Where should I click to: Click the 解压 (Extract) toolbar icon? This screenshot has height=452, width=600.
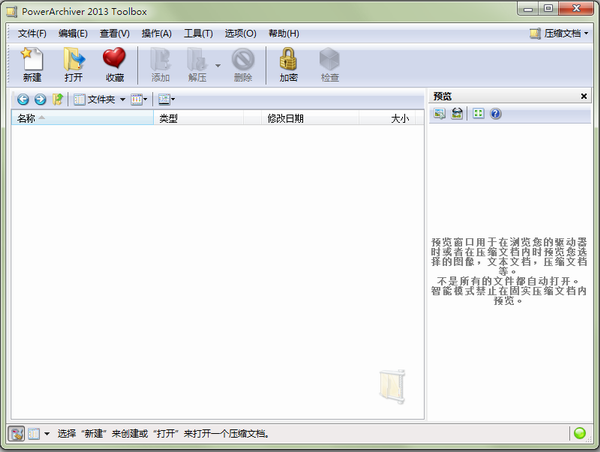(197, 64)
